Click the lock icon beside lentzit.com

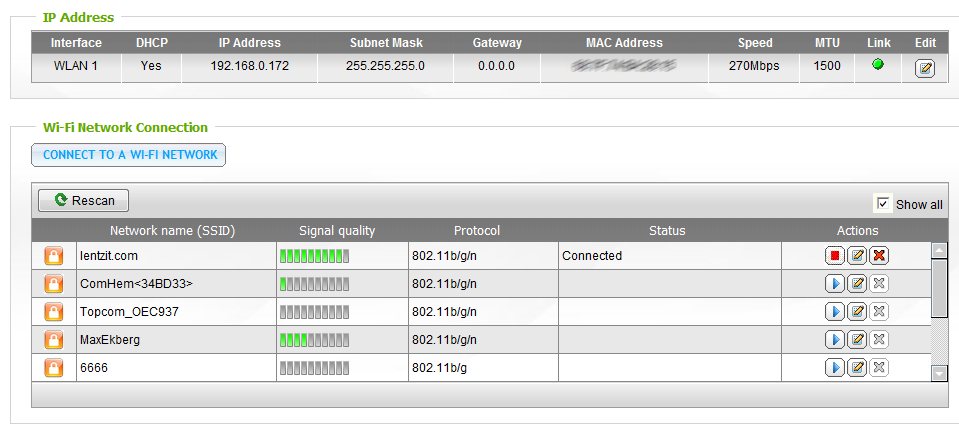pyautogui.click(x=53, y=256)
